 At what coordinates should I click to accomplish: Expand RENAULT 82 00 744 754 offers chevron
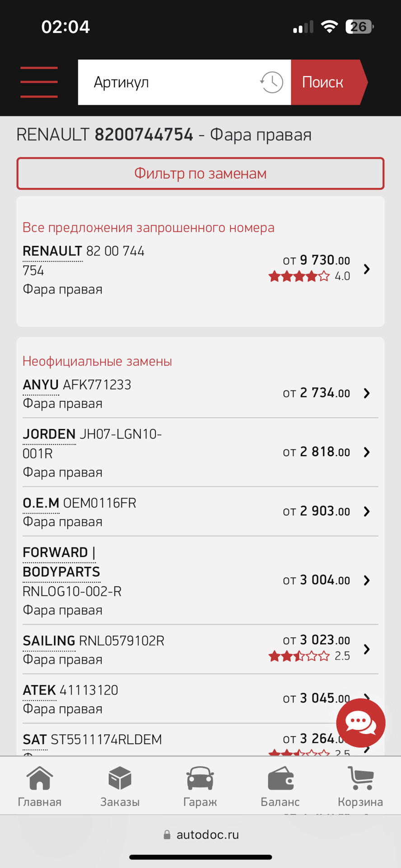click(367, 269)
